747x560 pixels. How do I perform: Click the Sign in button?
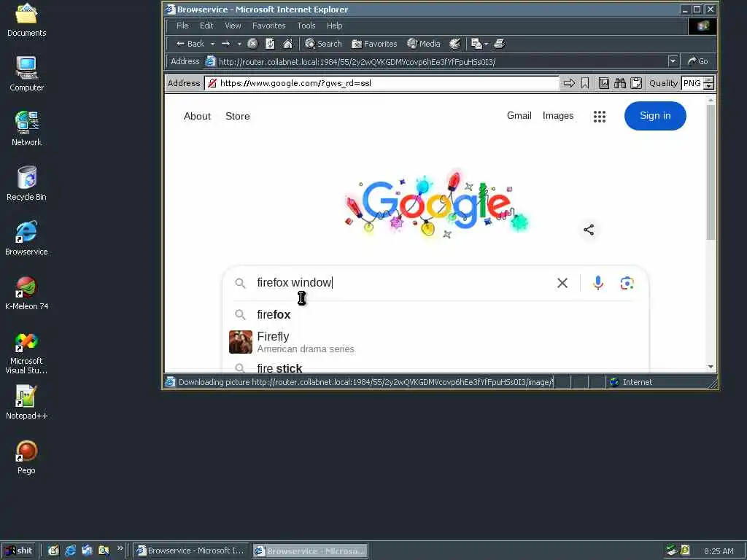tap(655, 116)
